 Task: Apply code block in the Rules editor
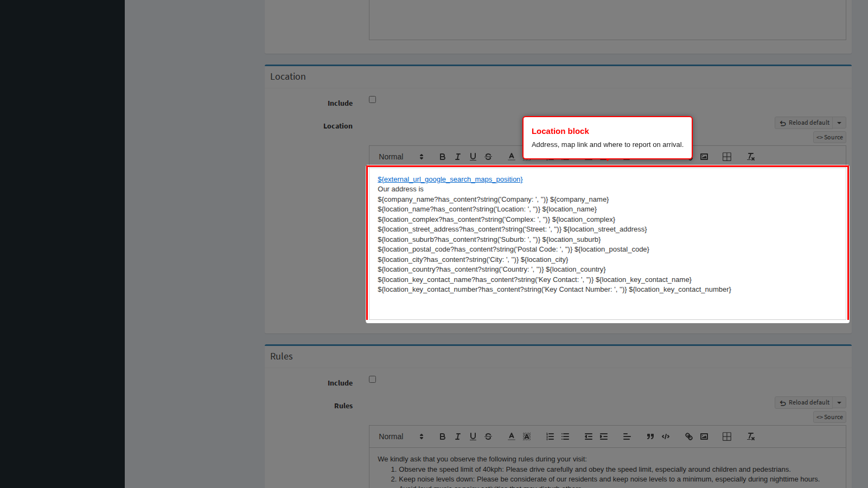click(x=666, y=436)
